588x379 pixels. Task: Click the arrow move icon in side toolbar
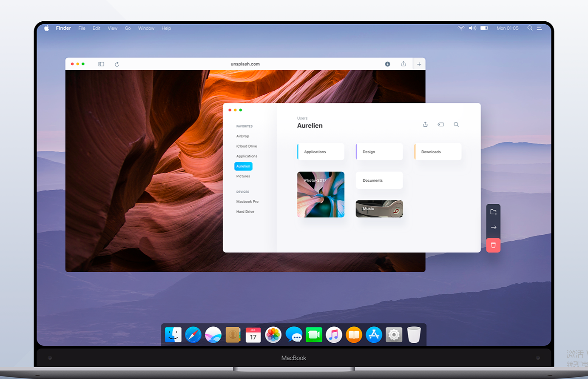[493, 228]
